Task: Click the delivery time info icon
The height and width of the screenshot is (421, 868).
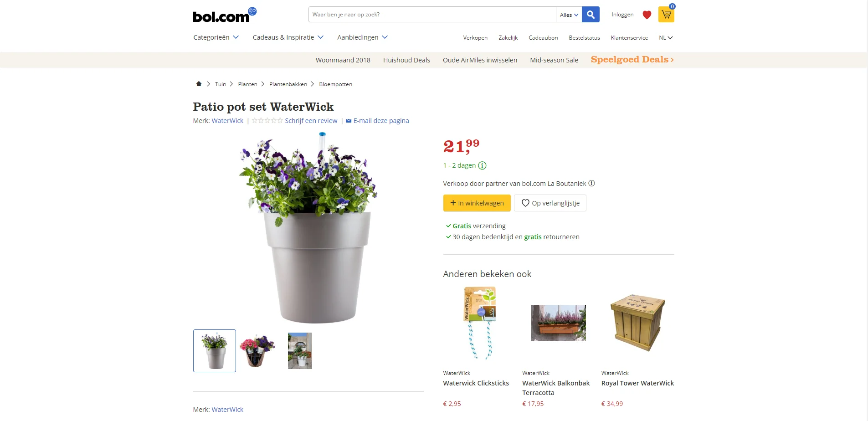Action: 482,165
